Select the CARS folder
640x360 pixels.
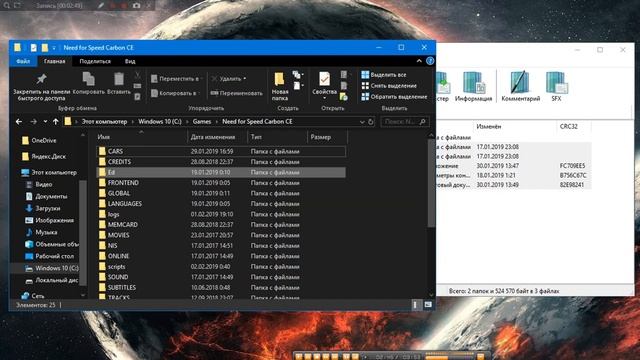pyautogui.click(x=221, y=151)
